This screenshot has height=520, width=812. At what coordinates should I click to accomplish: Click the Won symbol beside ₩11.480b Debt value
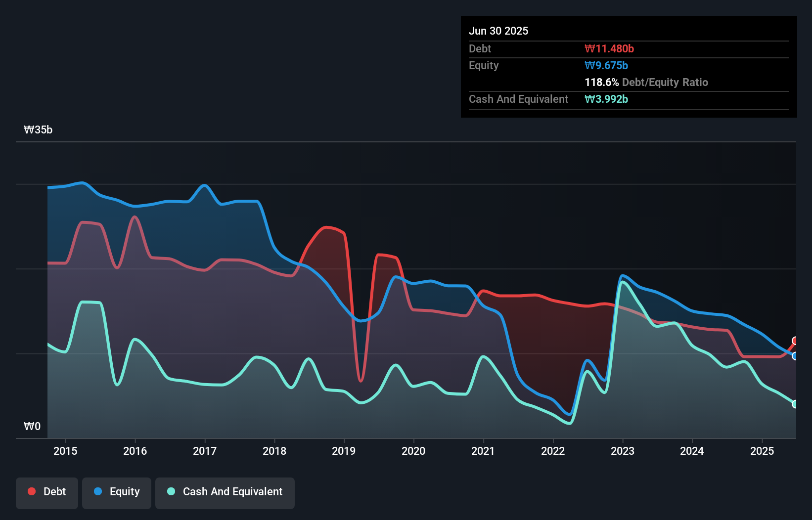589,48
